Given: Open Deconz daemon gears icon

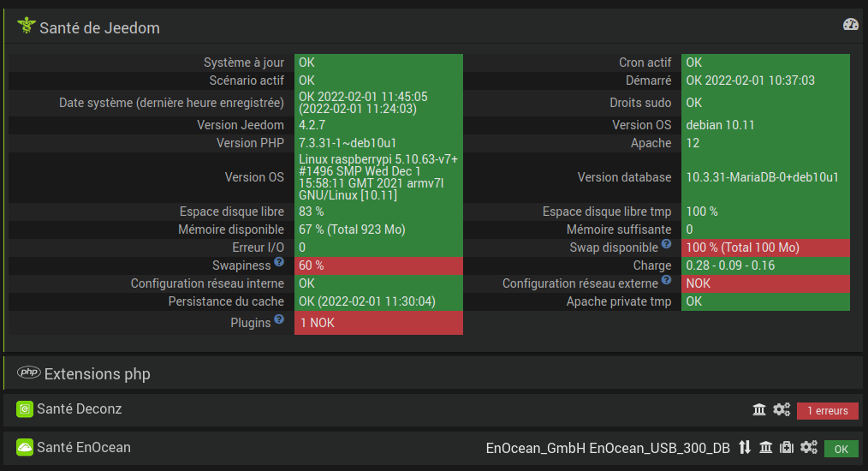Looking at the screenshot, I should coord(782,410).
